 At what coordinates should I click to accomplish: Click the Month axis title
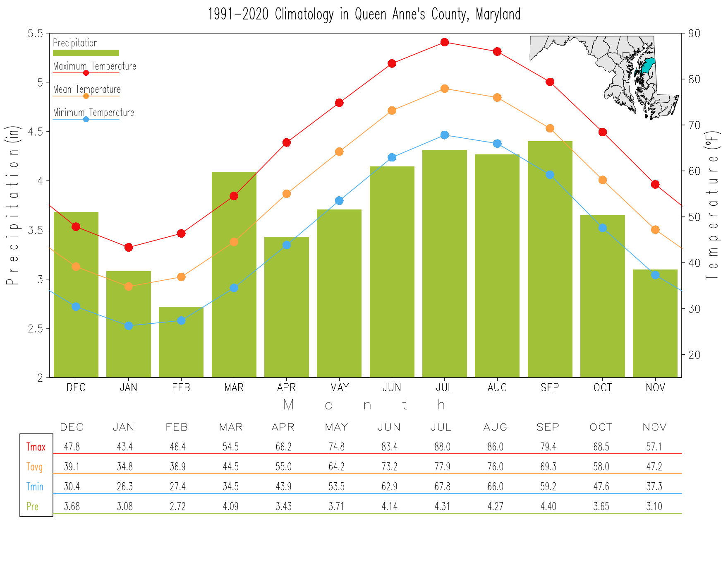pyautogui.click(x=364, y=405)
